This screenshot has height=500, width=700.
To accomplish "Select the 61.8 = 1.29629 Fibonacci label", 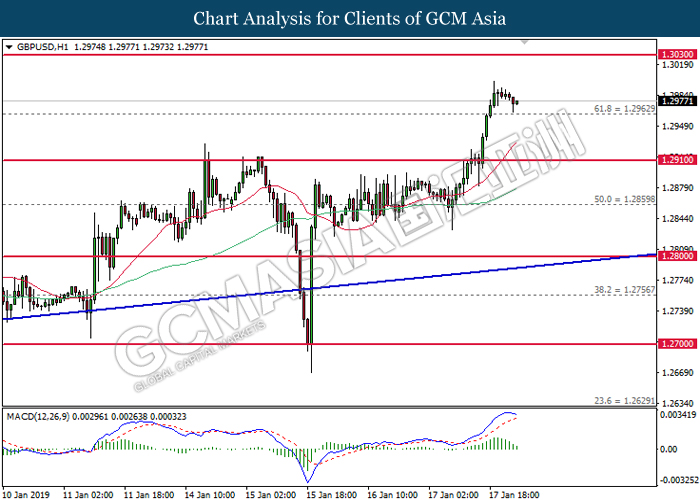I will (x=624, y=109).
